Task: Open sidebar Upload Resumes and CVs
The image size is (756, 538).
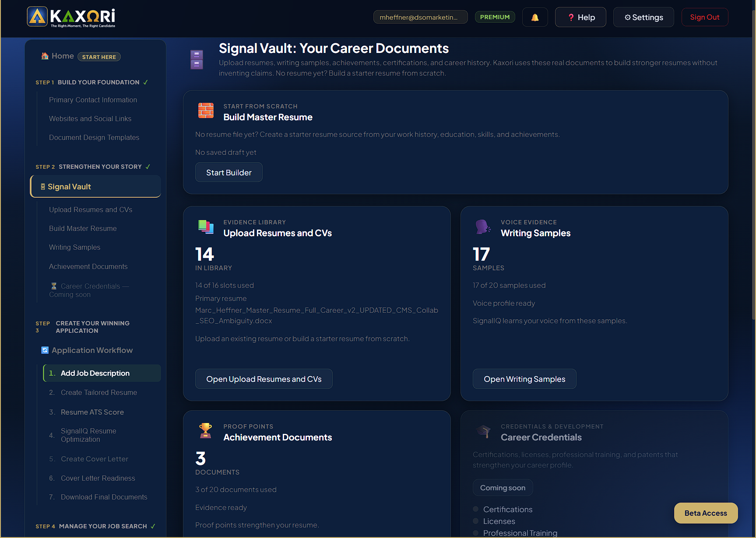Action: point(91,210)
